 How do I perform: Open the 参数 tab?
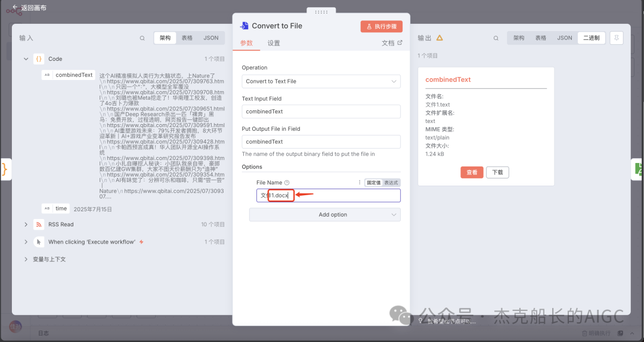pyautogui.click(x=246, y=43)
